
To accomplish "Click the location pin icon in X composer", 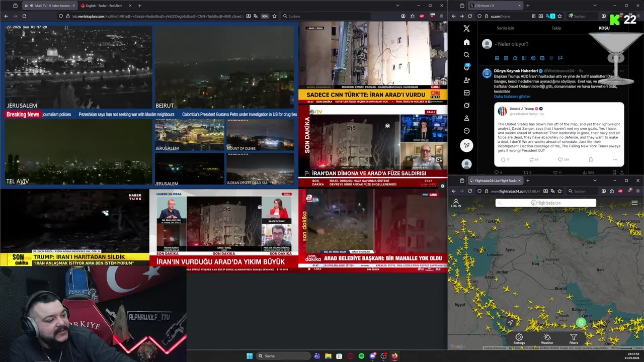I will (551, 58).
